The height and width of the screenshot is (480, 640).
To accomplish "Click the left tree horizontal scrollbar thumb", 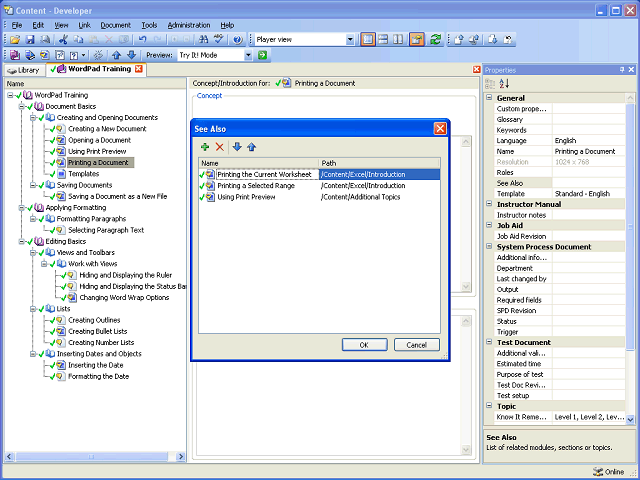I will tap(91, 456).
